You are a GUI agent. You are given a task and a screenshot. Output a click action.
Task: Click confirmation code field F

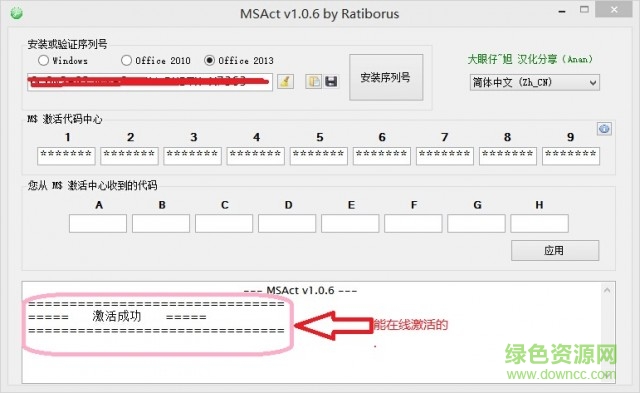413,224
